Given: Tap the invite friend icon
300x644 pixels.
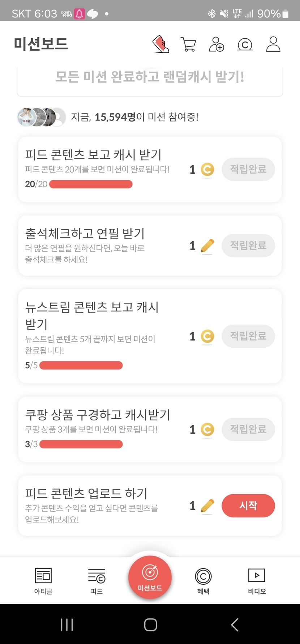Looking at the screenshot, I should pos(217,45).
